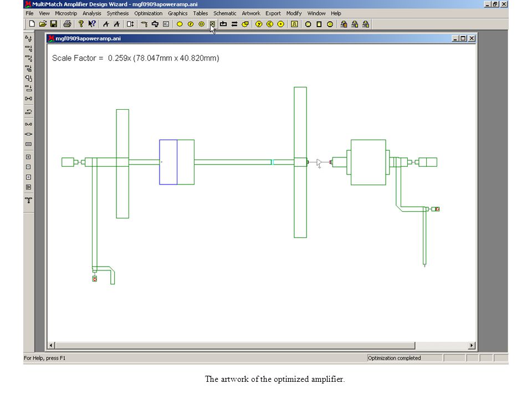Click the boxed triangle icon in left sidebar
Image resolution: width=532 pixels, height=399 pixels.
pyautogui.click(x=28, y=187)
